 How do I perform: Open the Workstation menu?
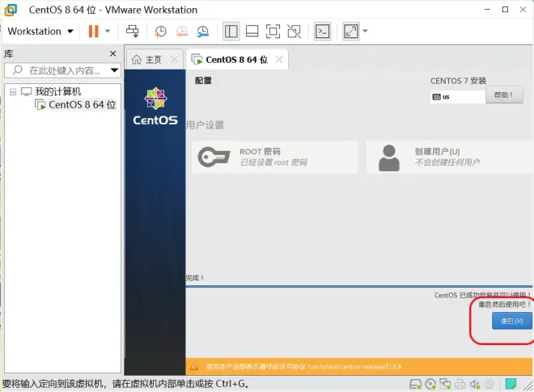coord(40,32)
